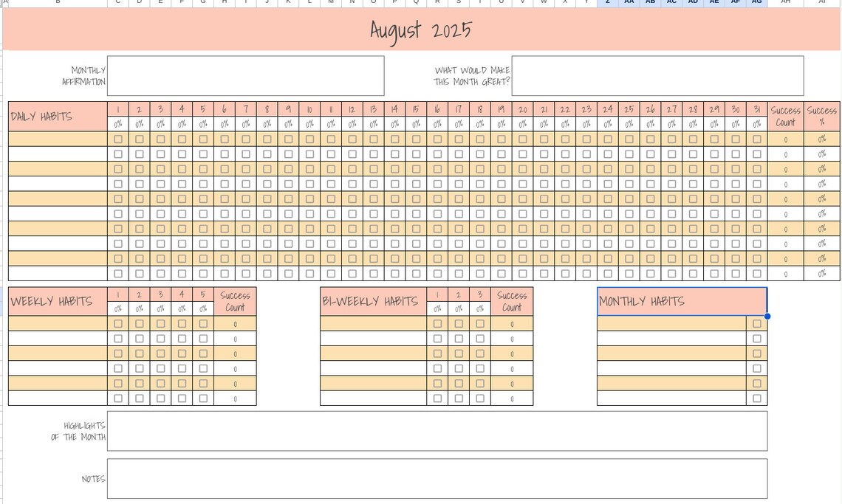Check week 5 box on the last weekly habit row
Viewport: 842px width, 504px height.
(x=202, y=398)
